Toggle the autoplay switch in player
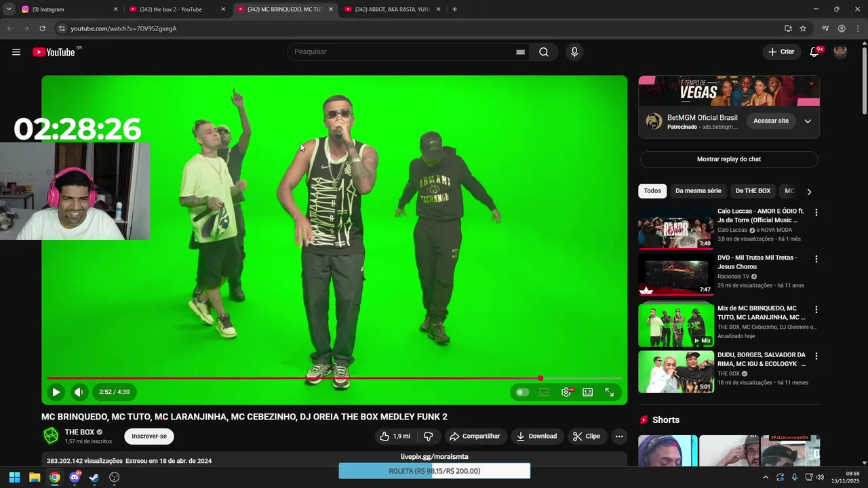 point(521,392)
